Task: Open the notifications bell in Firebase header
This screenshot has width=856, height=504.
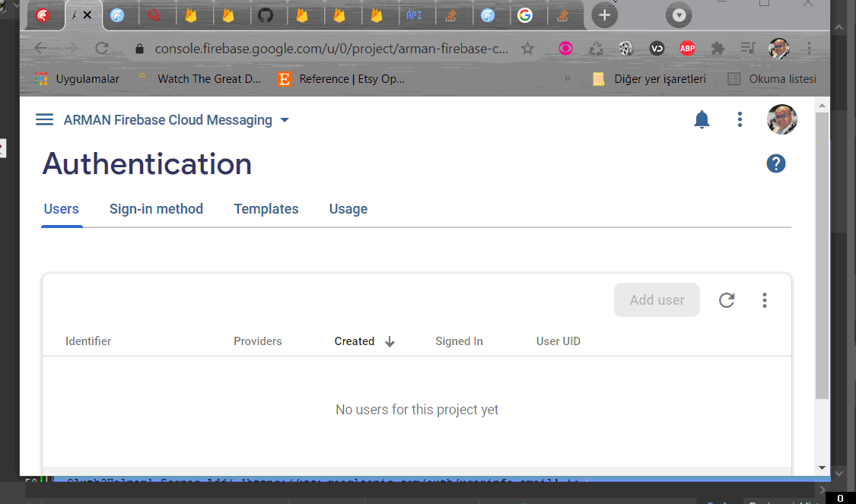Action: [702, 119]
